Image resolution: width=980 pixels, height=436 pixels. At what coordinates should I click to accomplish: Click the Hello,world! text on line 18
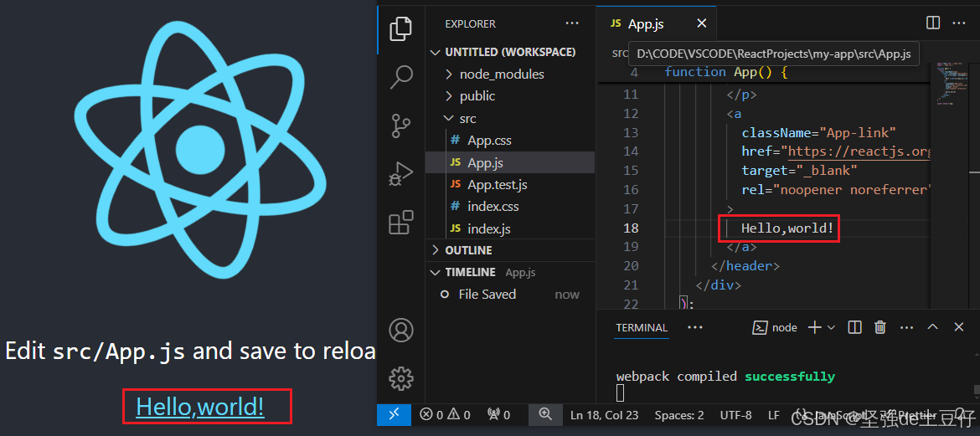click(787, 228)
